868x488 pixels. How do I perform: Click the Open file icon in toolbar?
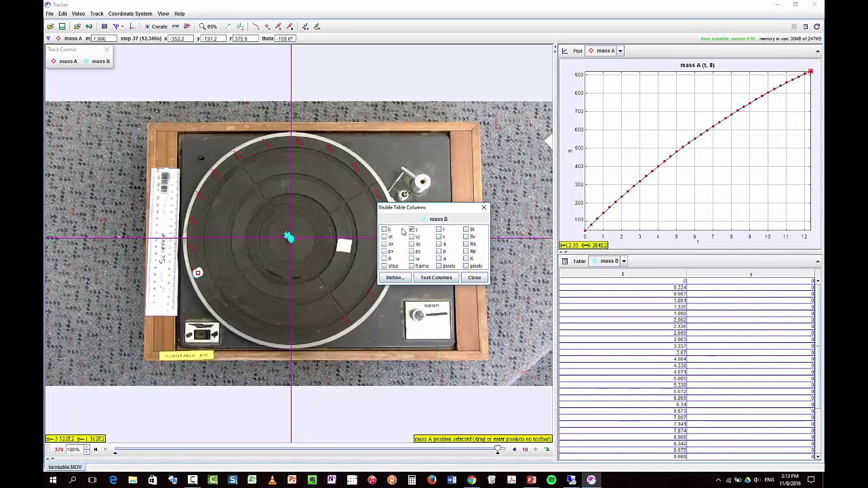tap(50, 26)
